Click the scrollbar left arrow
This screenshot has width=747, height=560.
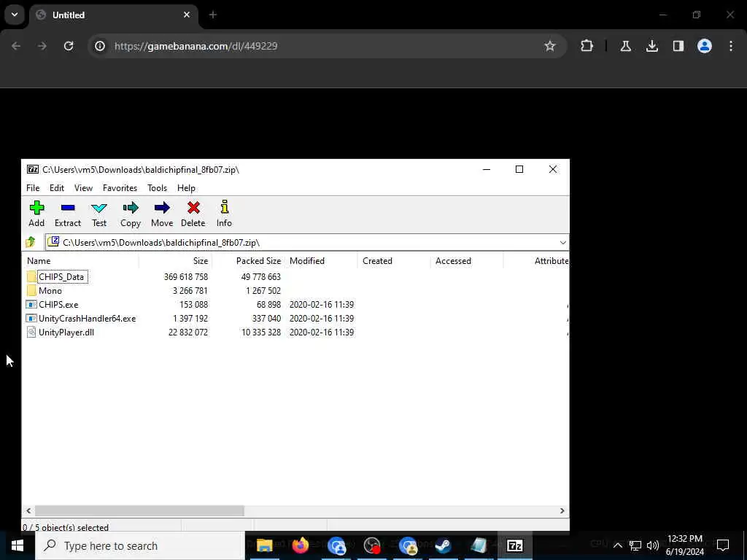28,510
